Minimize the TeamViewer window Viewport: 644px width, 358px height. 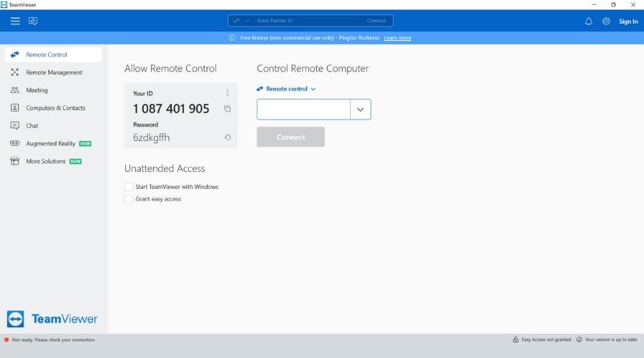594,5
